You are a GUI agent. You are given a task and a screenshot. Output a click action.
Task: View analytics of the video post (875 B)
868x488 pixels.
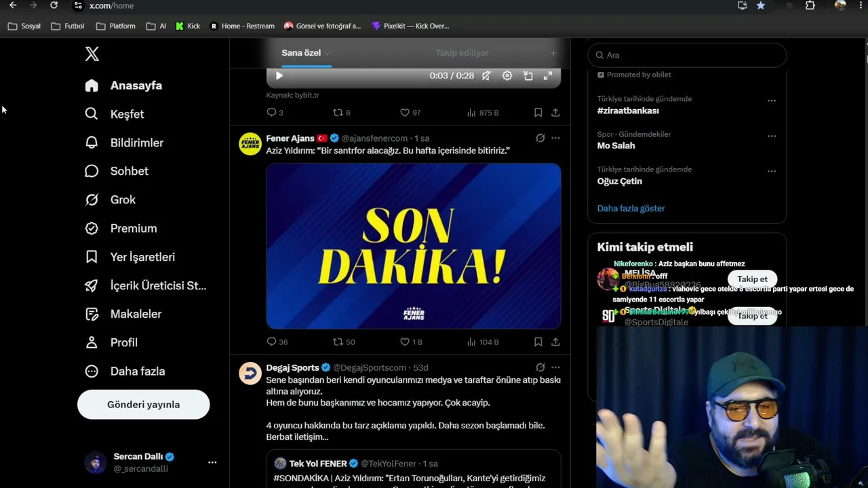click(483, 113)
